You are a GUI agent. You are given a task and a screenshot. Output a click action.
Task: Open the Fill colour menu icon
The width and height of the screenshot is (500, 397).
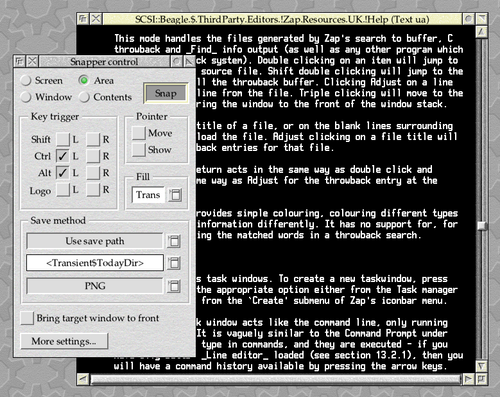pos(175,195)
